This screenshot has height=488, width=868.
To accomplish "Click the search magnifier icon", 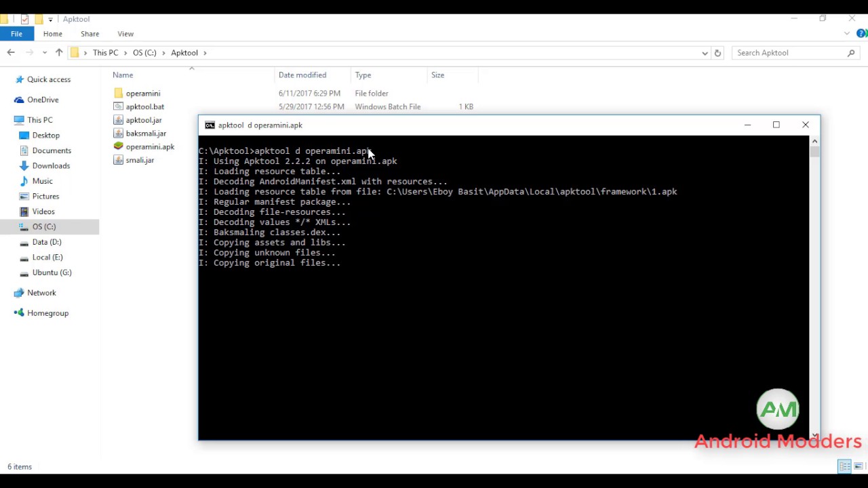I will point(851,53).
